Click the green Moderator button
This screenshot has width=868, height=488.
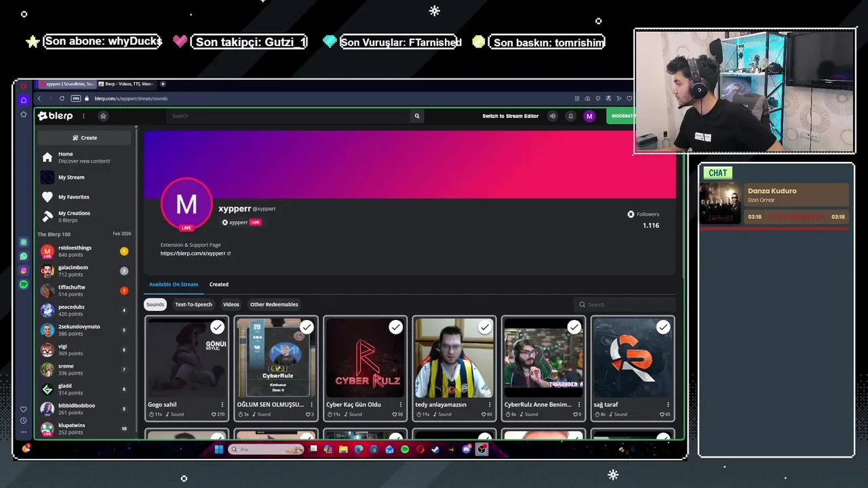coord(620,116)
